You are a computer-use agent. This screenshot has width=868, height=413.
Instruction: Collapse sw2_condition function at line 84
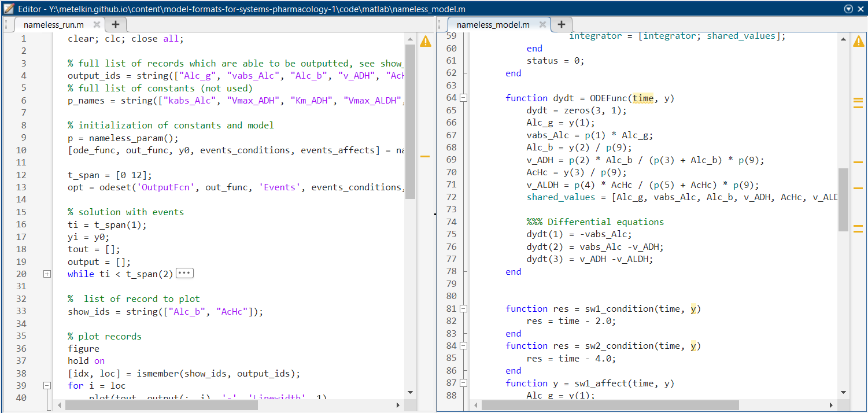coord(463,346)
